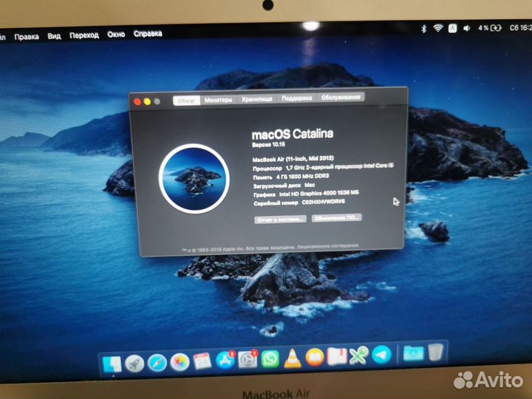Viewport: 532px width, 399px height.
Task: Click the volume speaker icon
Action: click(x=467, y=28)
